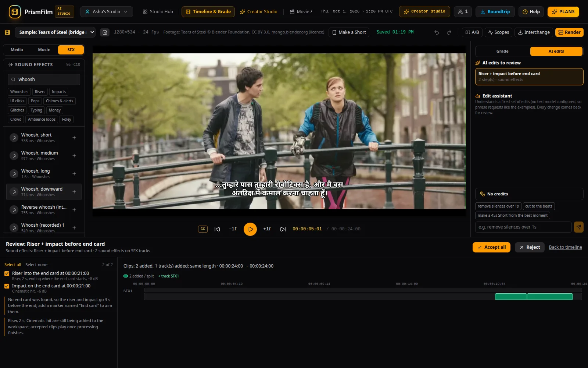Jump to the start of the clip
The height and width of the screenshot is (368, 588).
[217, 229]
